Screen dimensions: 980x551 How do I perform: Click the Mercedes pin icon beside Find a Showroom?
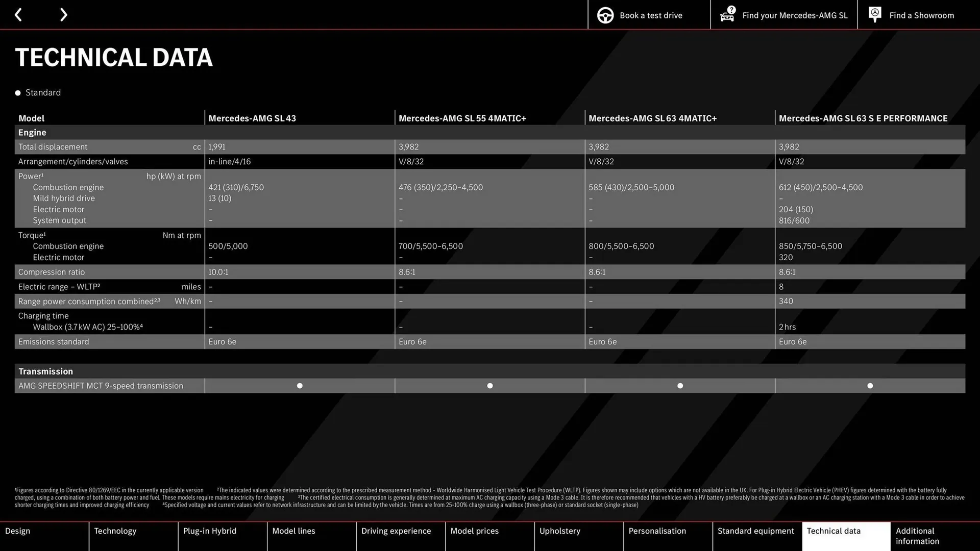pyautogui.click(x=874, y=15)
